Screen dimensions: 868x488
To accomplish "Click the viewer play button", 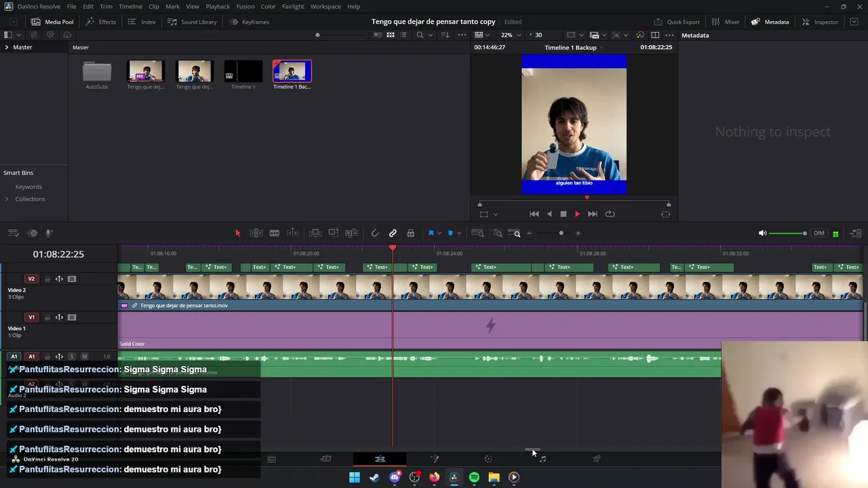I will click(577, 214).
